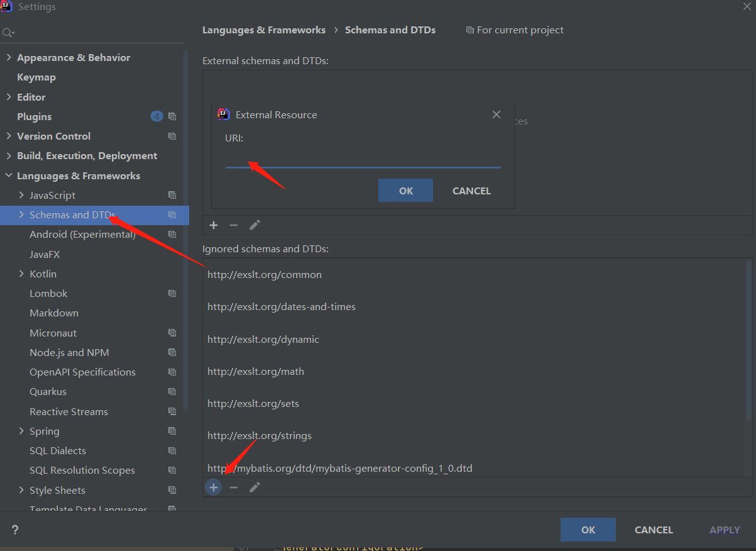
Task: Click the settings tree vertical scrollbar
Action: click(185, 230)
